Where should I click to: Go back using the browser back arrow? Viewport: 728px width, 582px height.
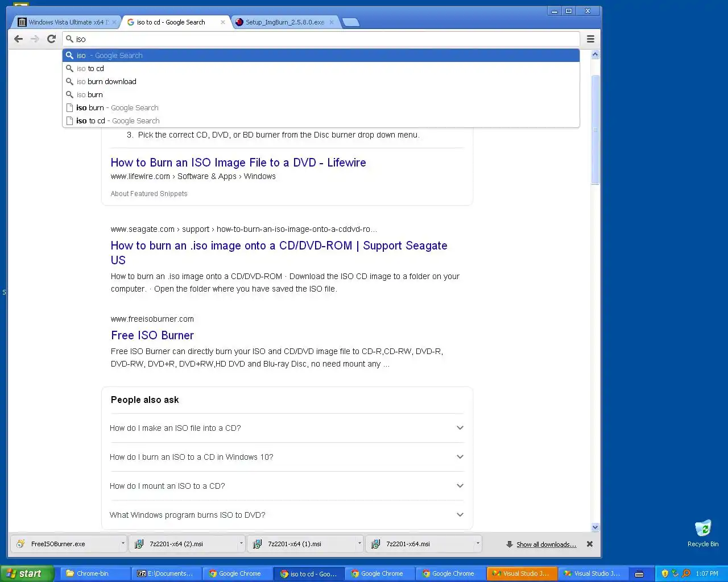pos(18,39)
